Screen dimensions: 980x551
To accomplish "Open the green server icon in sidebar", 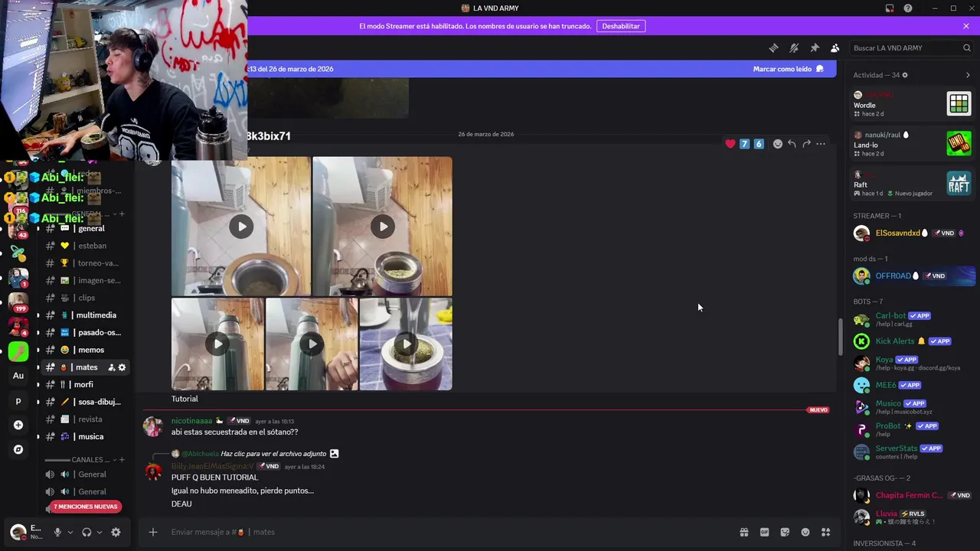I will point(18,351).
